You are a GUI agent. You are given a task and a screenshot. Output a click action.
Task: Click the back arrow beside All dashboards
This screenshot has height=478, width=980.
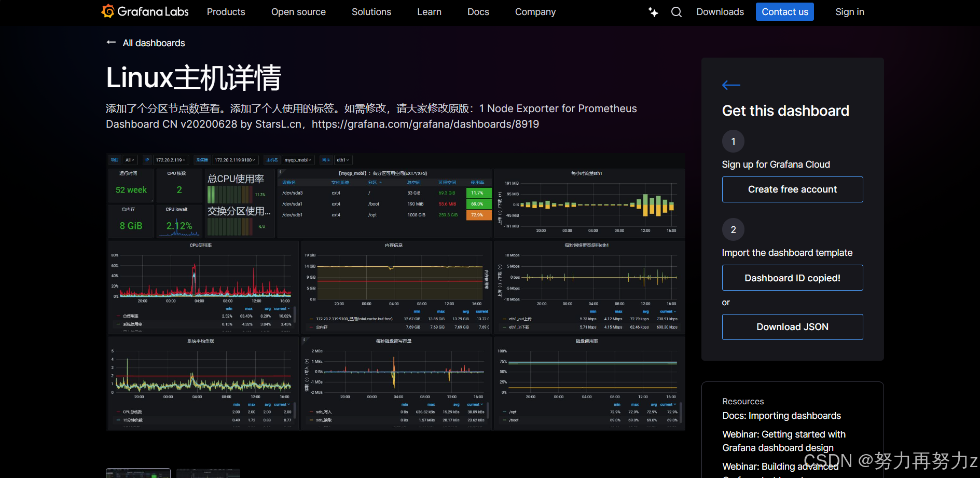pos(111,43)
